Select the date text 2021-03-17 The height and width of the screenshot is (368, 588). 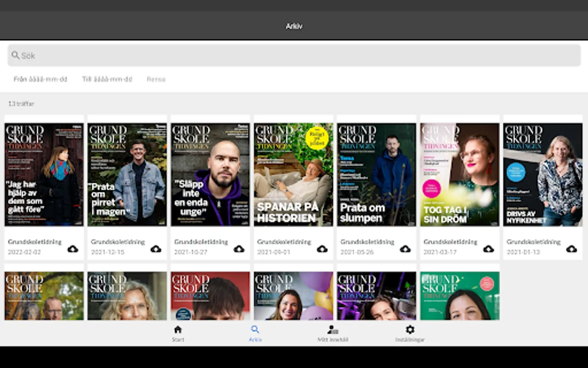(x=440, y=252)
